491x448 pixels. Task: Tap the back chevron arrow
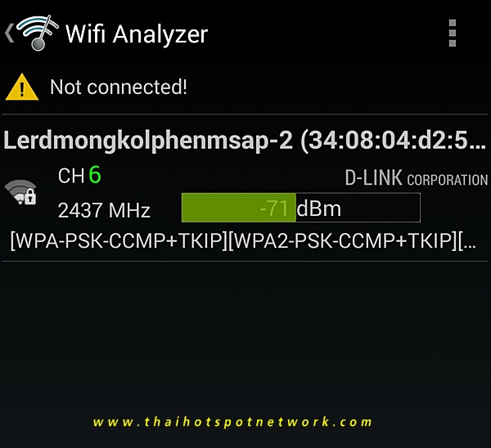[9, 34]
